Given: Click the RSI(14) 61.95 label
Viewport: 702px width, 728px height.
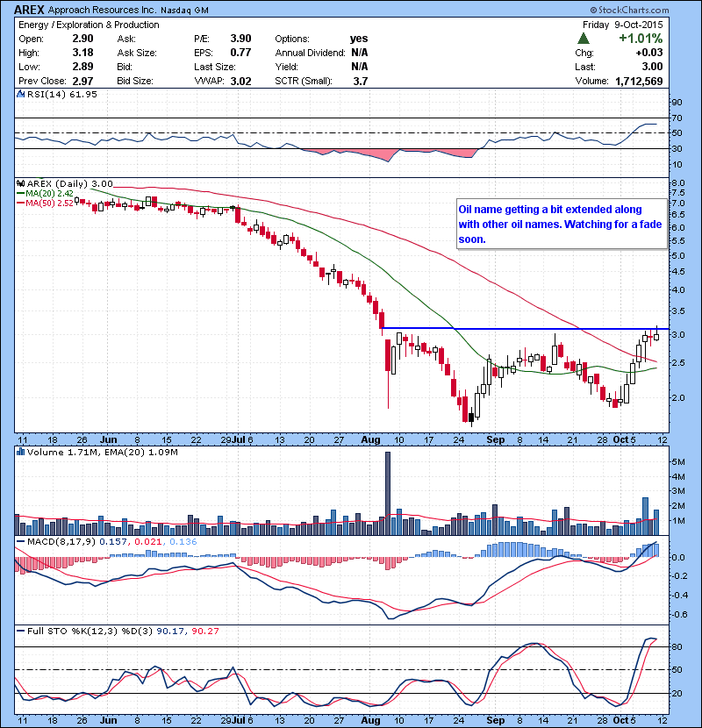Looking at the screenshot, I should click(x=61, y=94).
